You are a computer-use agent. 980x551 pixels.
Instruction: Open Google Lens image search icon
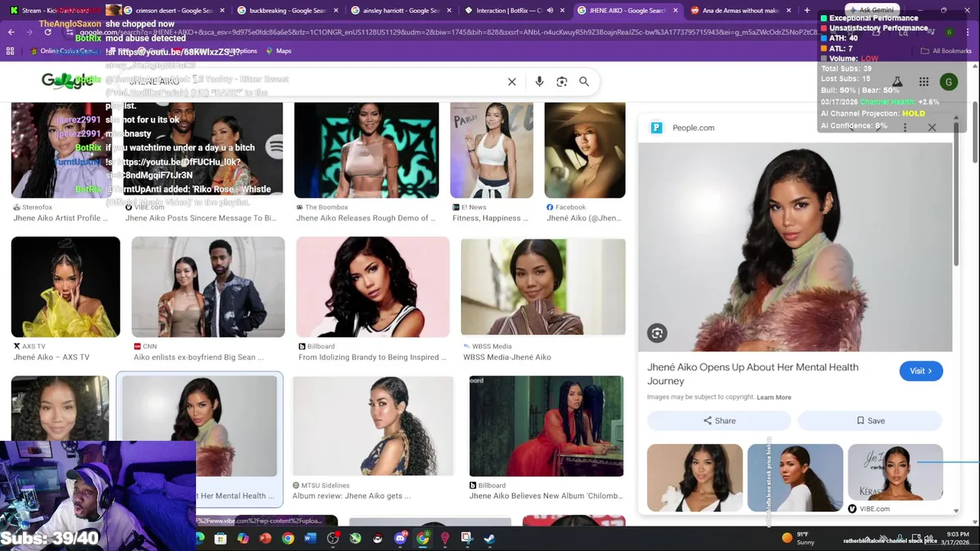tap(562, 82)
